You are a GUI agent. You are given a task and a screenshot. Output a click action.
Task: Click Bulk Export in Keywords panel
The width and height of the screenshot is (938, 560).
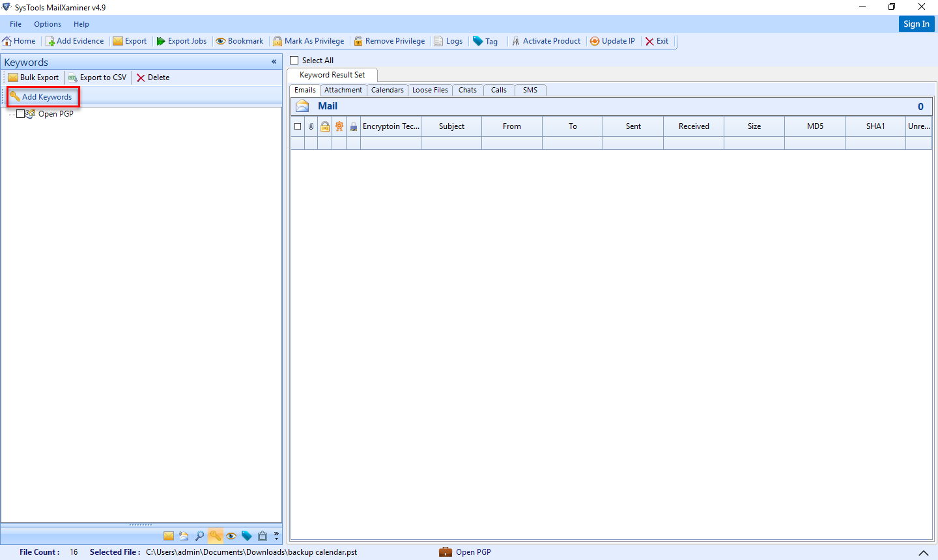(33, 77)
